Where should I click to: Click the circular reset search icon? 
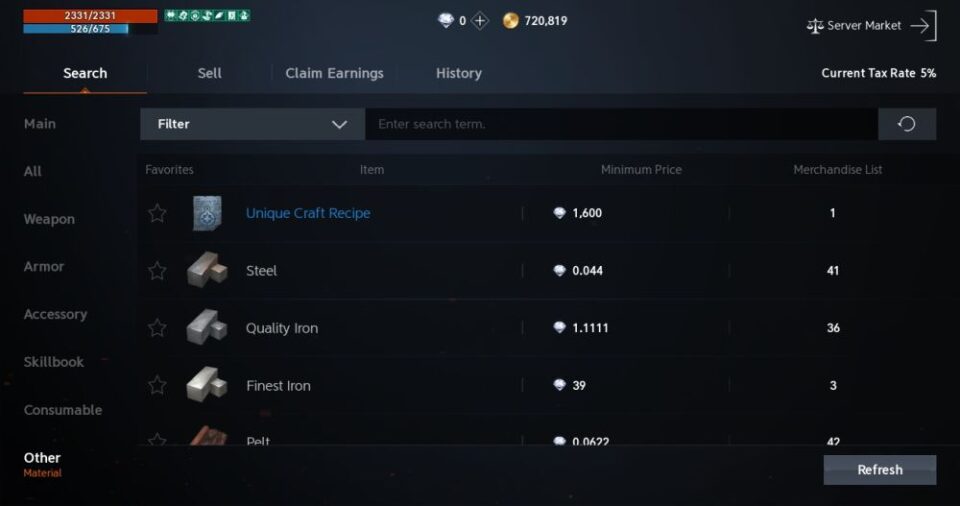point(906,124)
